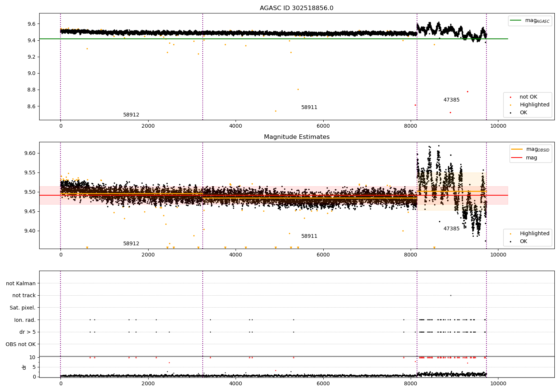This screenshot has width=560, height=392.
Task: Click the "not track" row label
Action: (24, 296)
